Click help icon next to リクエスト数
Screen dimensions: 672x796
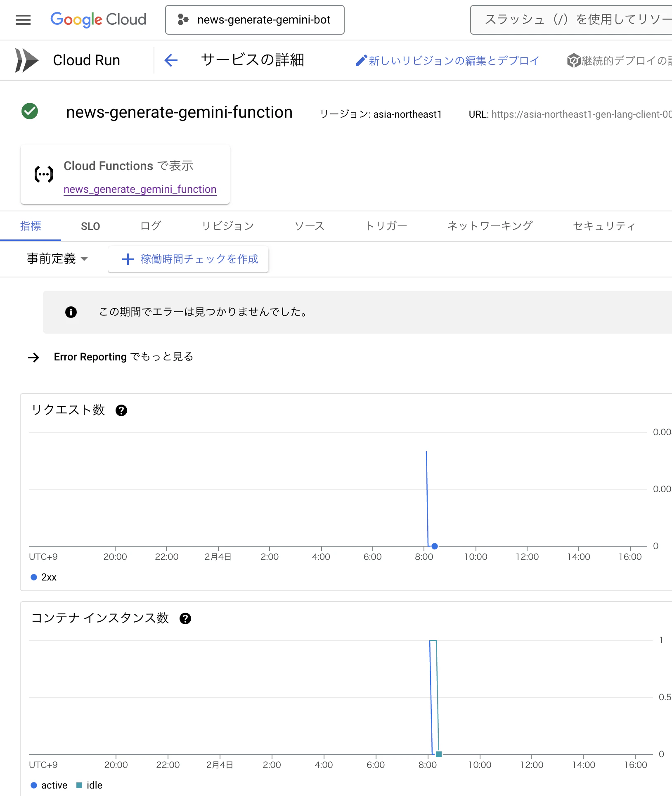point(121,410)
